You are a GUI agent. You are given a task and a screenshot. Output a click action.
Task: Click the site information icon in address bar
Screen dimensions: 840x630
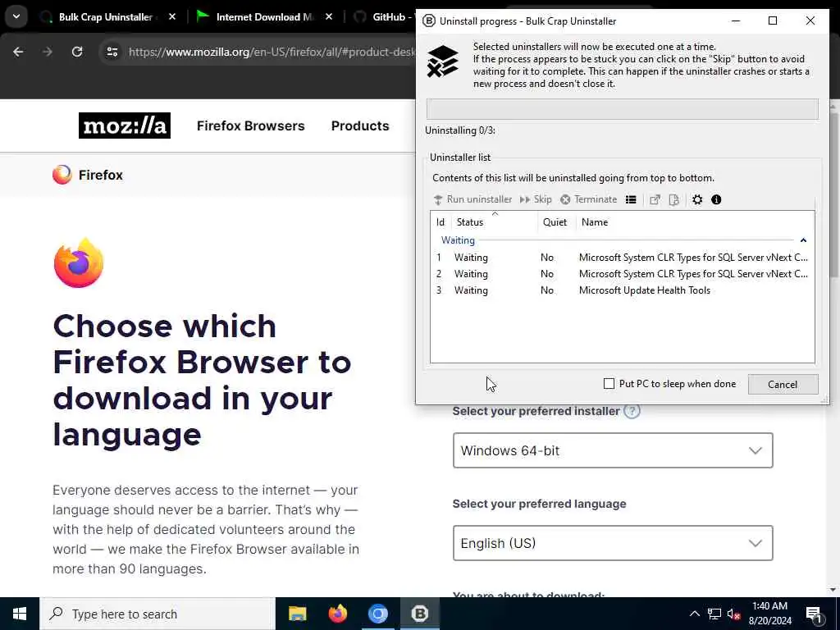(x=112, y=52)
